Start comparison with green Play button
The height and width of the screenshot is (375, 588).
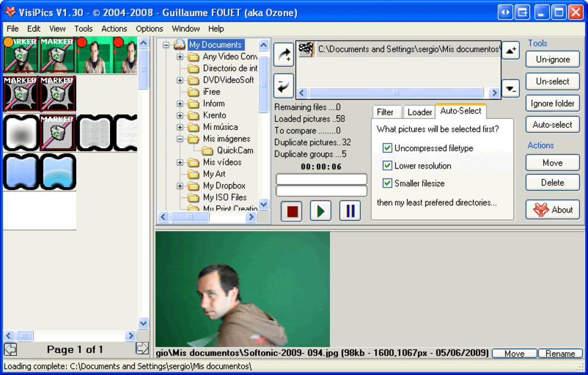coord(321,211)
